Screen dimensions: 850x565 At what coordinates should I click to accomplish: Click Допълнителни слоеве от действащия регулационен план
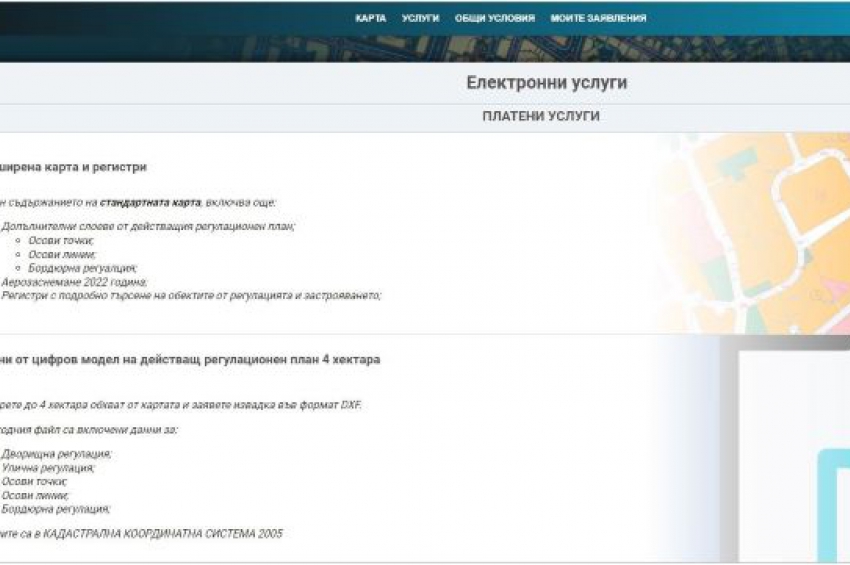(x=148, y=226)
